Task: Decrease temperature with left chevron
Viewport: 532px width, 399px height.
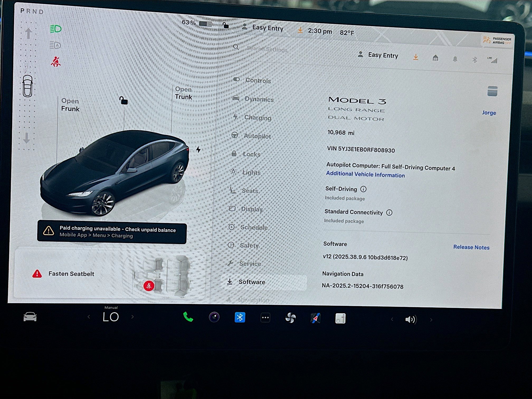Action: (89, 316)
